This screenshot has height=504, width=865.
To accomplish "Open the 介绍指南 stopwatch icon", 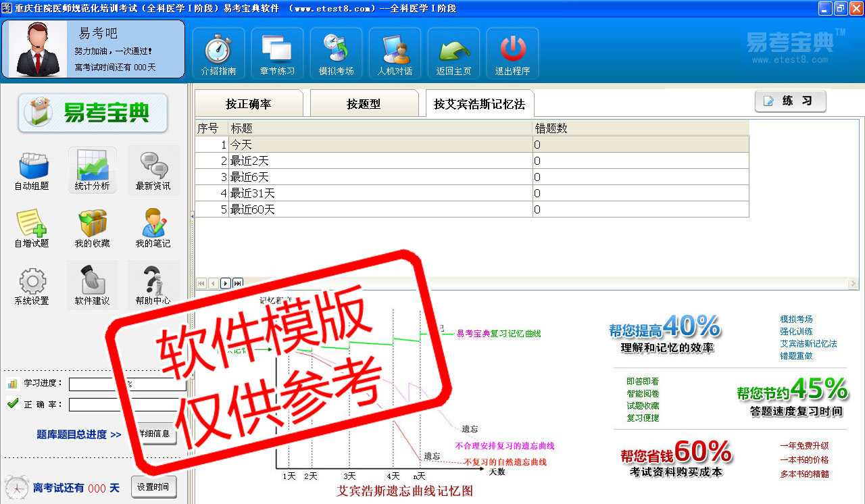I will [x=218, y=54].
